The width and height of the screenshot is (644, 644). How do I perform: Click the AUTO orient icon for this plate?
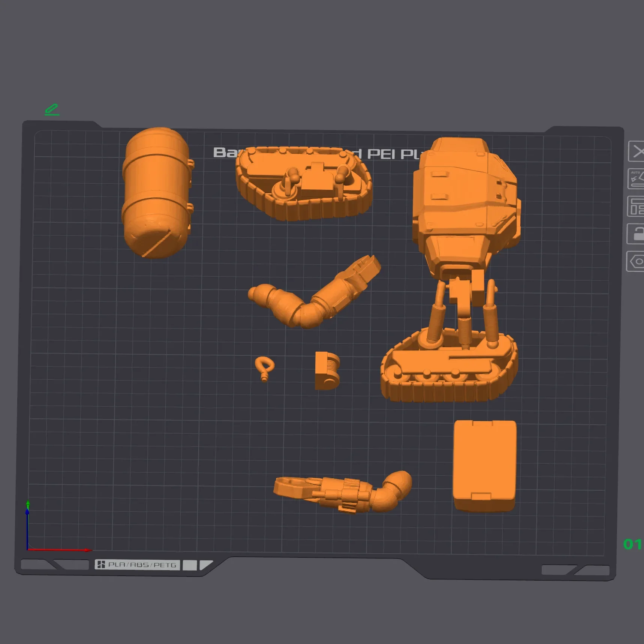[x=636, y=179]
